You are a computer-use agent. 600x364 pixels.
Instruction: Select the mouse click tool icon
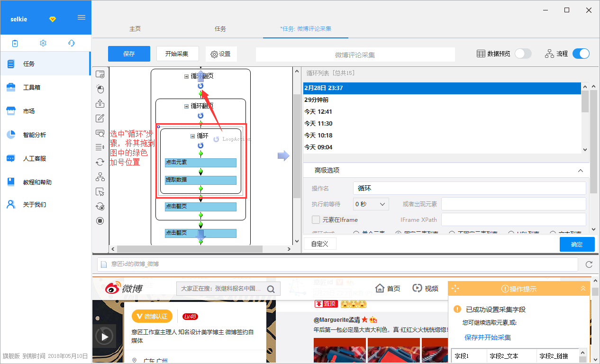click(x=100, y=89)
